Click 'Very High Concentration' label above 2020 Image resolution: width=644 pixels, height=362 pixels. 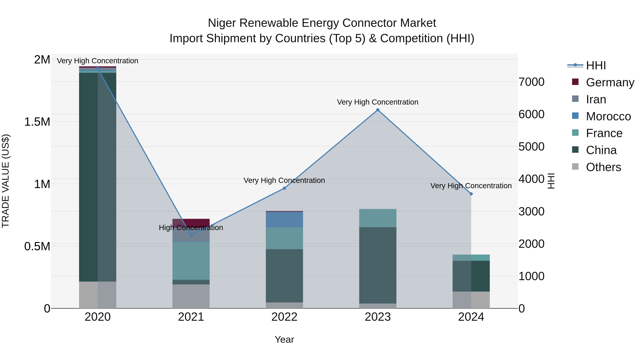(x=97, y=61)
